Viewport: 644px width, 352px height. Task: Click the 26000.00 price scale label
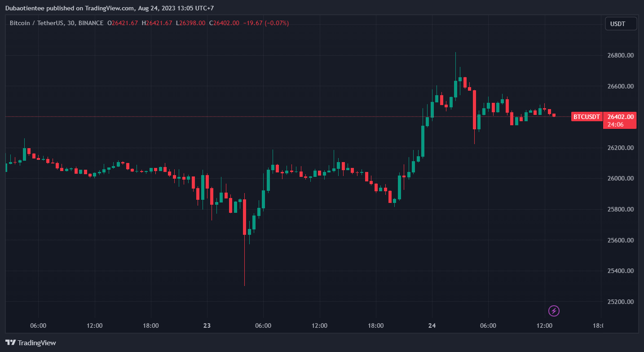pyautogui.click(x=620, y=179)
